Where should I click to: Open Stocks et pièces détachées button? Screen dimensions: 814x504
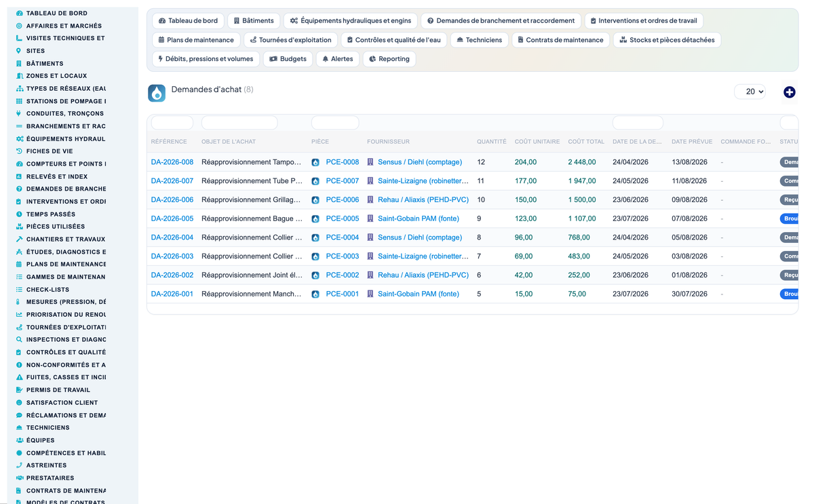click(x=667, y=40)
